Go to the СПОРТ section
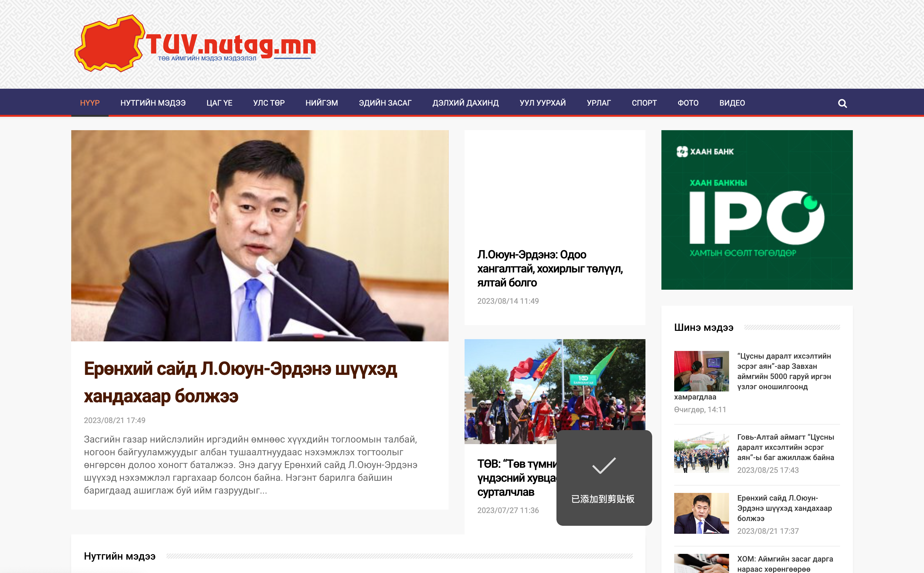This screenshot has width=924, height=573. [x=644, y=103]
